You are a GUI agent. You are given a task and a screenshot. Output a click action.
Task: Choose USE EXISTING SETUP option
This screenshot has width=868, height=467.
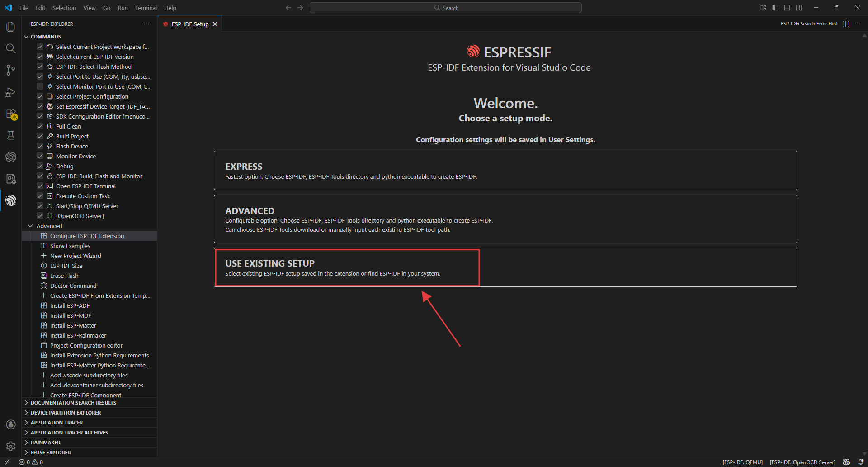(x=505, y=267)
